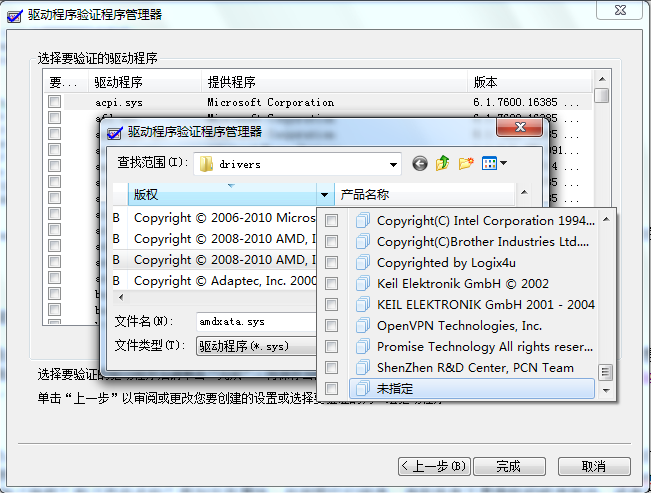This screenshot has height=493, width=651.
Task: Expand view options arrow next to view icon
Action: 503,163
